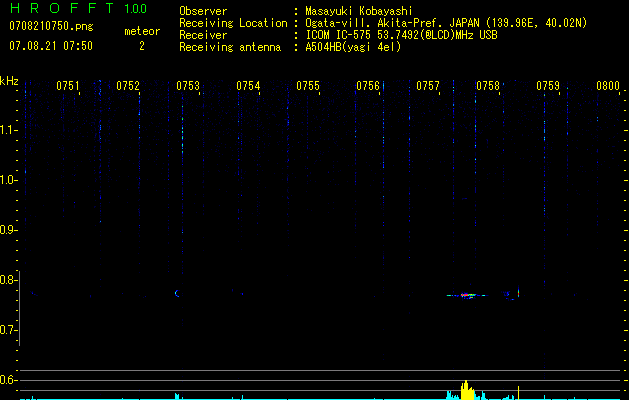Click the 0757 time marker
This screenshot has height=400, width=629.
pos(428,86)
